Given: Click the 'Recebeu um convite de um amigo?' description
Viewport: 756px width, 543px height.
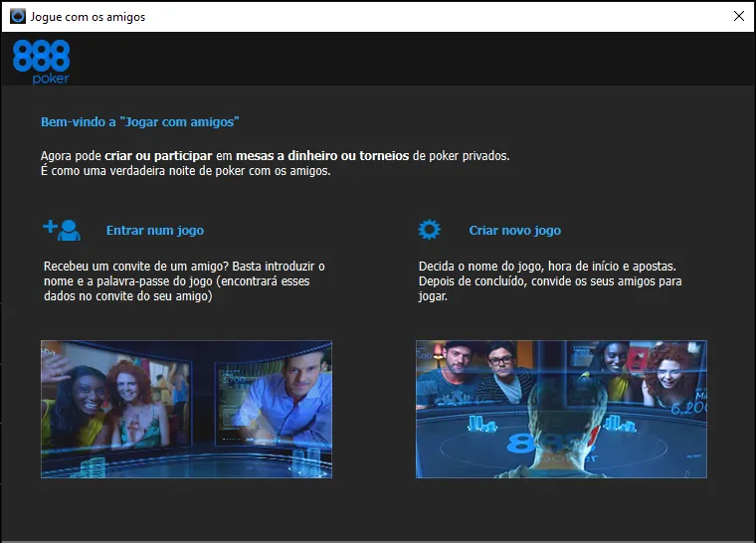Looking at the screenshot, I should click(184, 281).
